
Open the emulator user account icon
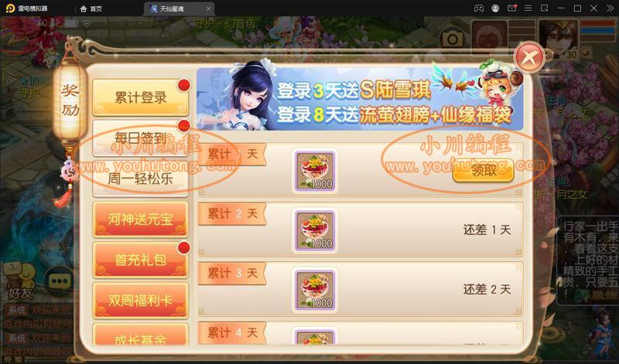(495, 9)
